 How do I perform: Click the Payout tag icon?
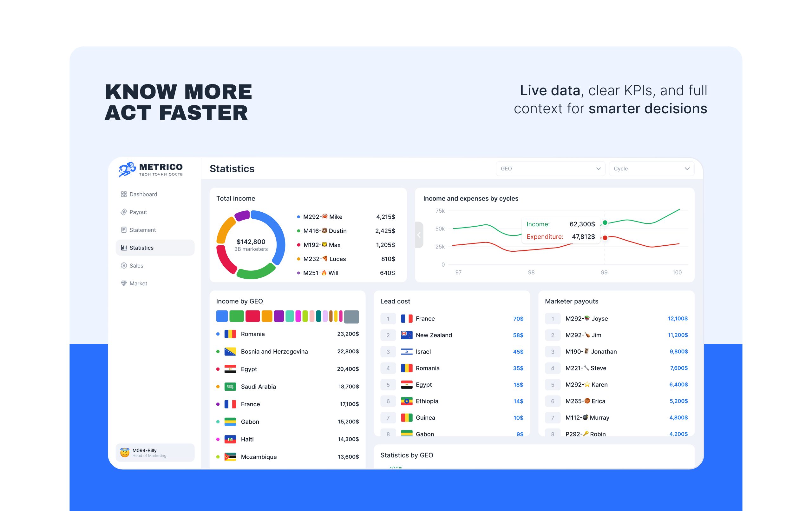(x=124, y=212)
